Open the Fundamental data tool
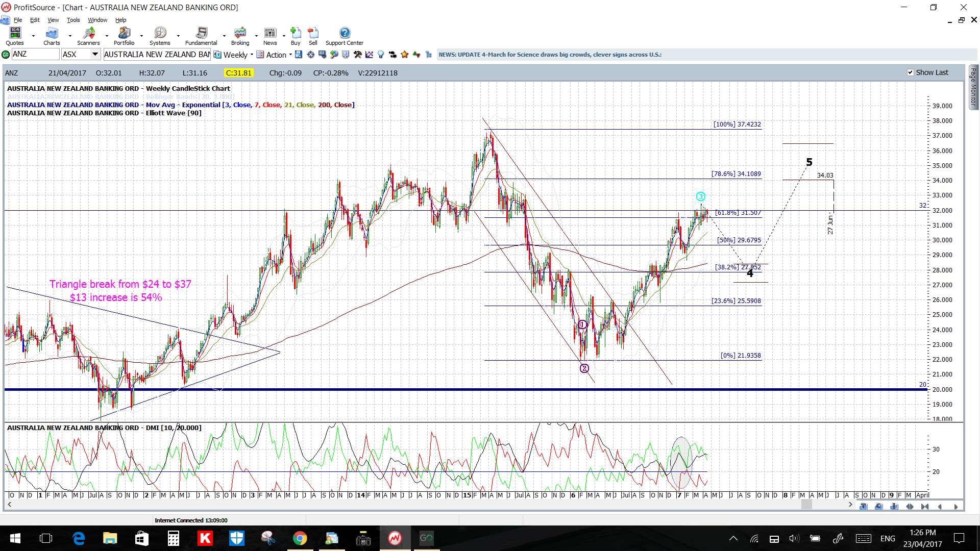Image resolution: width=980 pixels, height=551 pixels. pos(201,36)
